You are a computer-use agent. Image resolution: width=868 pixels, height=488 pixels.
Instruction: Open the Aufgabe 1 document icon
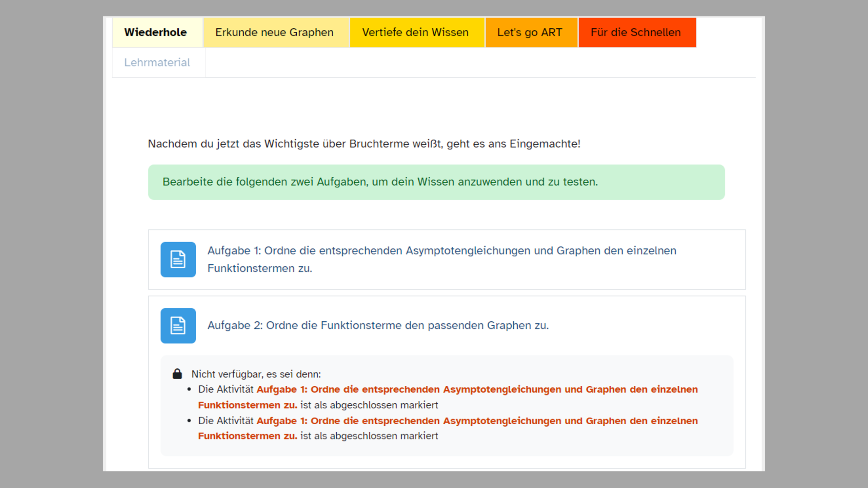(x=178, y=259)
